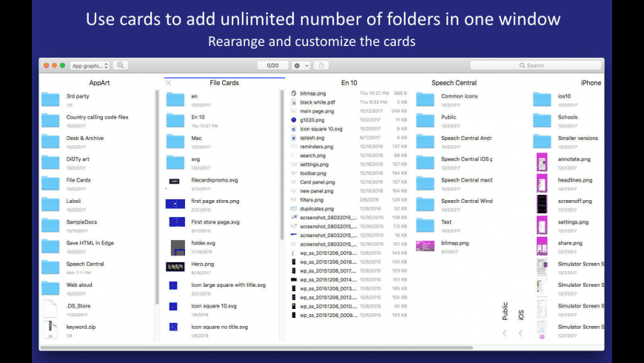Click g1020.png file icon

[x=294, y=120]
